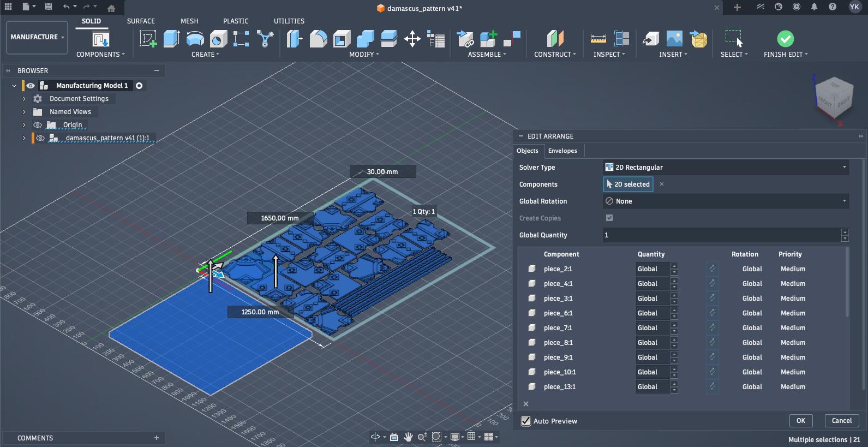This screenshot has width=868, height=447.
Task: Click the Fillet tool in Modify
Action: point(318,39)
